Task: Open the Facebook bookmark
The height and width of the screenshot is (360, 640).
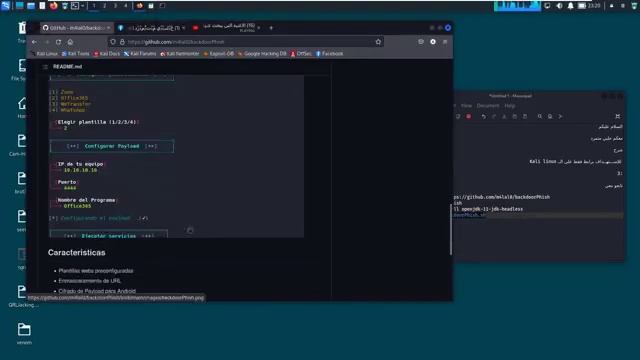Action: click(x=329, y=53)
